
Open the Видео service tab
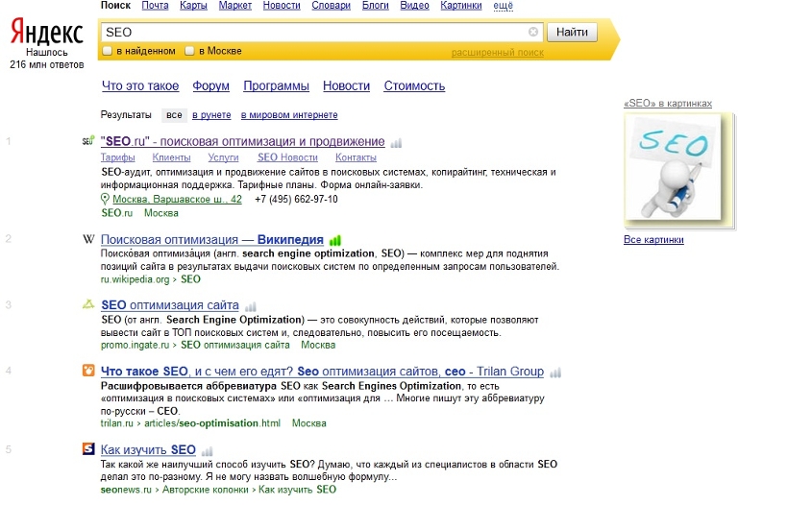(x=414, y=6)
